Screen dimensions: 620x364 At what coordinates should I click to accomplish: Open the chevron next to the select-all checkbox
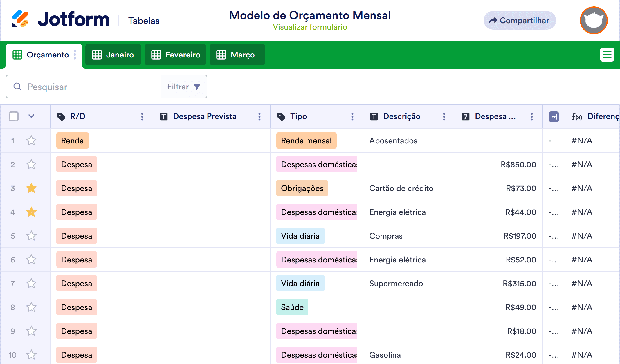(x=31, y=116)
